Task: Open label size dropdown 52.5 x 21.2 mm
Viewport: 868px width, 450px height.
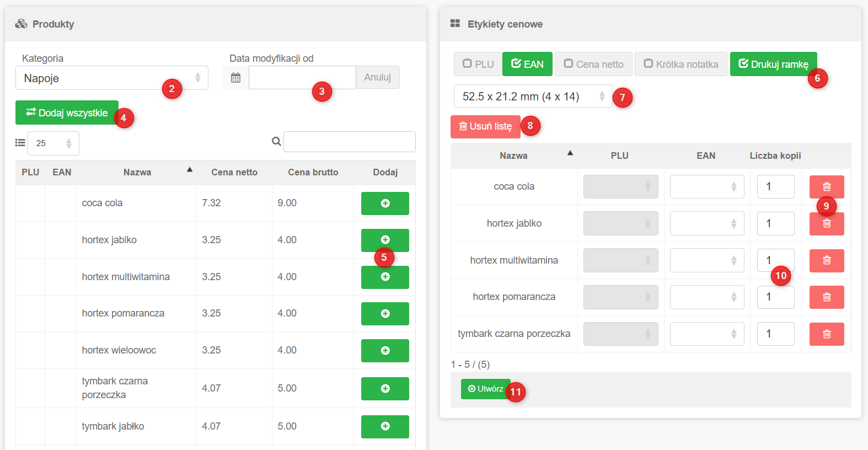Action: coord(532,97)
